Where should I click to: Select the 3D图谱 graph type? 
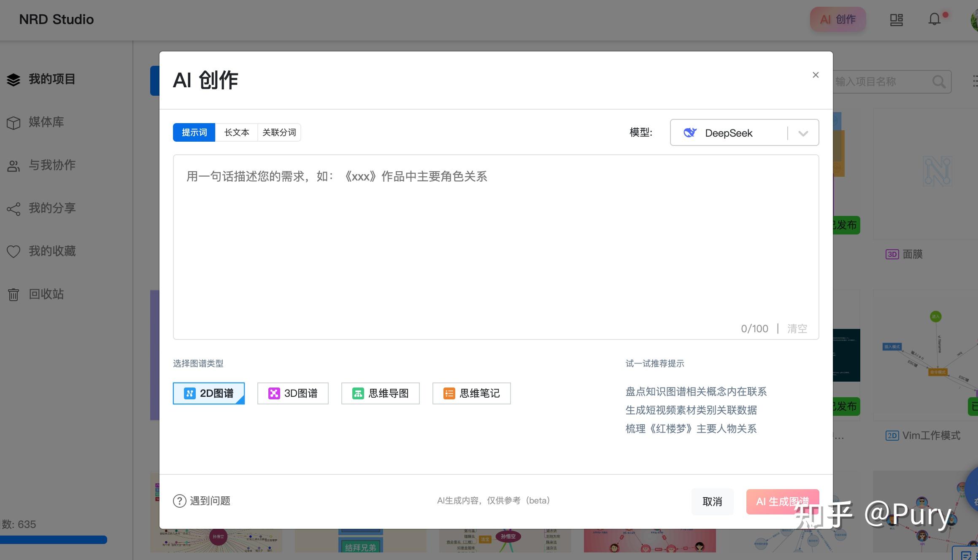[x=293, y=393]
